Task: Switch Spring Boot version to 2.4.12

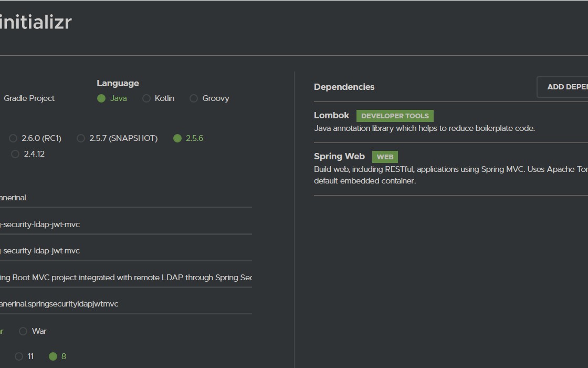Action: point(15,154)
